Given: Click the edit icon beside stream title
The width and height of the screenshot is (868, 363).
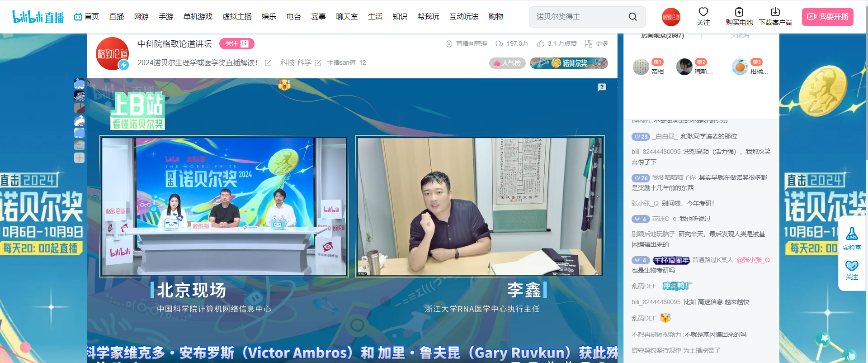Looking at the screenshot, I should (x=268, y=63).
